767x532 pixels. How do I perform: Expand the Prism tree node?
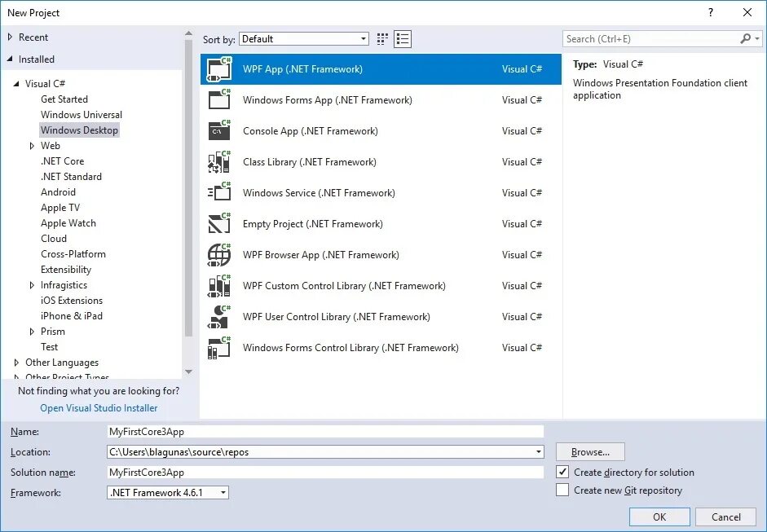(32, 332)
